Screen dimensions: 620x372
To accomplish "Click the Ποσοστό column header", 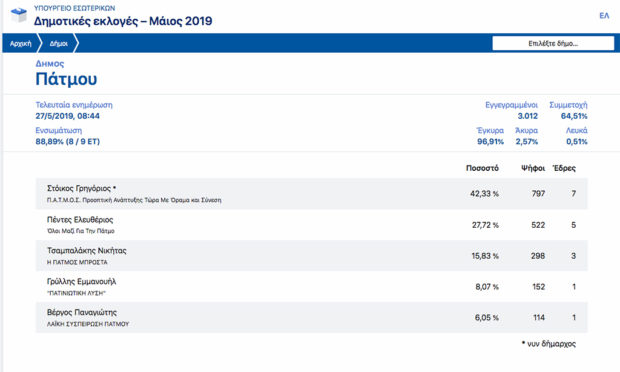I will pos(482,168).
